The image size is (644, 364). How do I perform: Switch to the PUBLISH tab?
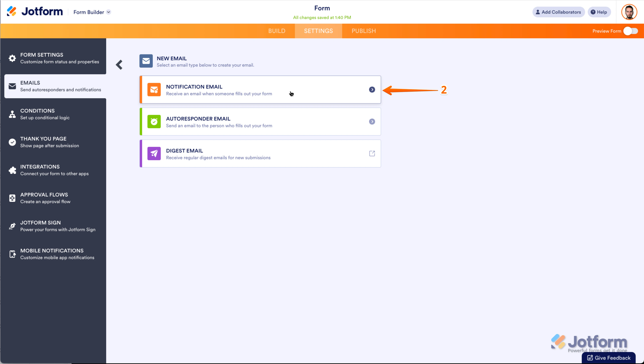click(x=364, y=31)
